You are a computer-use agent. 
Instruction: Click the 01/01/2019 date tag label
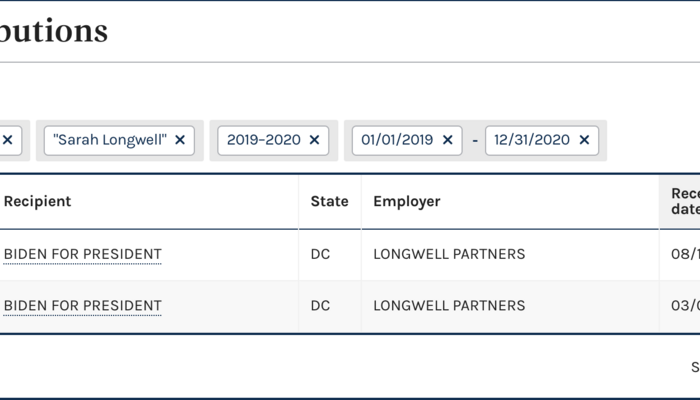point(397,140)
